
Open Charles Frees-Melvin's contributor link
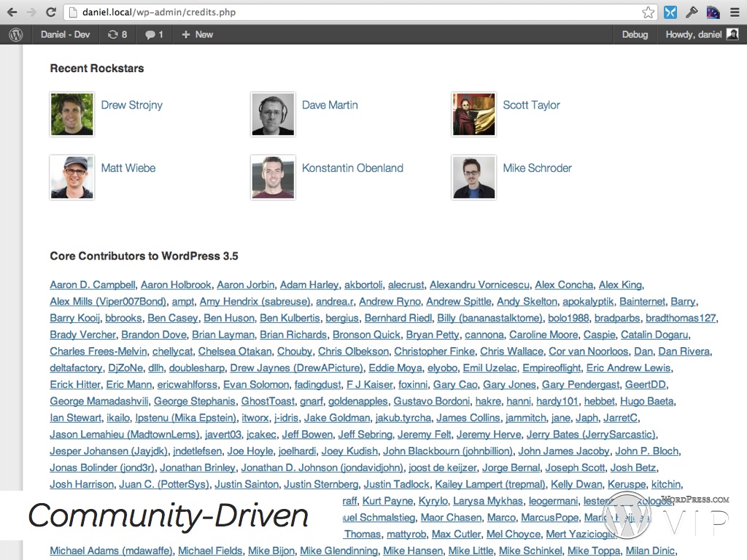pos(98,351)
